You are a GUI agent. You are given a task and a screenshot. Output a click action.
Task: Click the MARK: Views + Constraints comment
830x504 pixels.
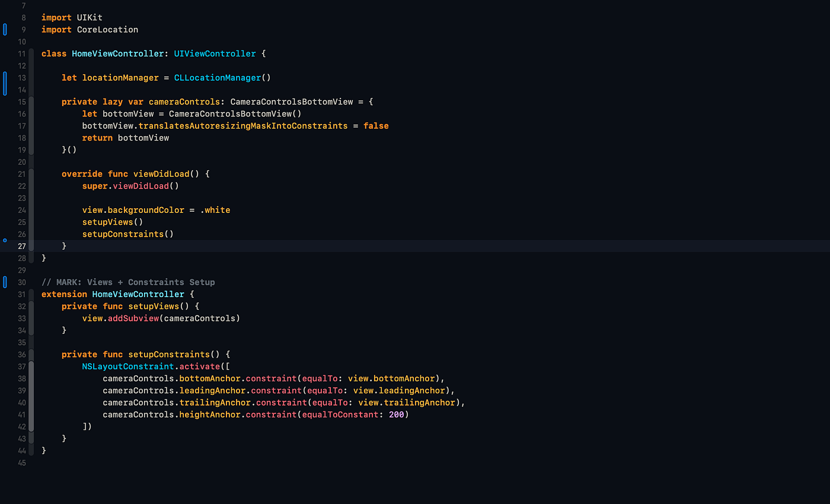[128, 282]
